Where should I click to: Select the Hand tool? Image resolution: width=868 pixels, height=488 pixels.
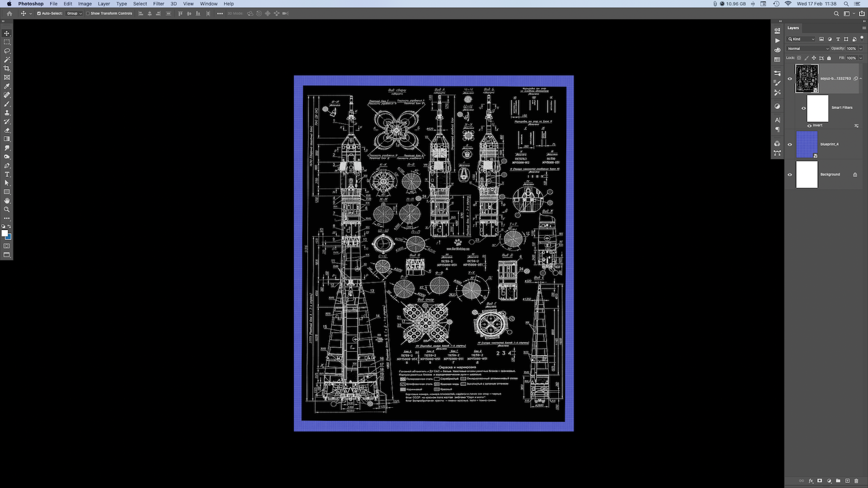pos(7,201)
